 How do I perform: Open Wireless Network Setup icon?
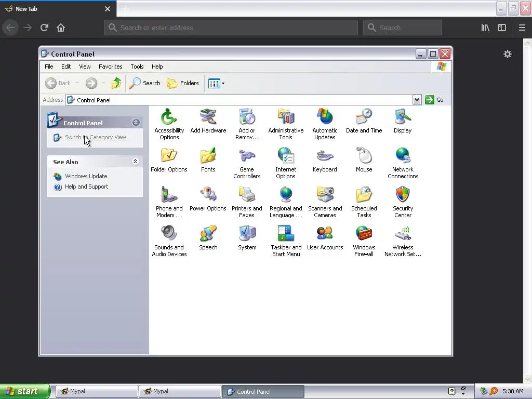pyautogui.click(x=403, y=241)
